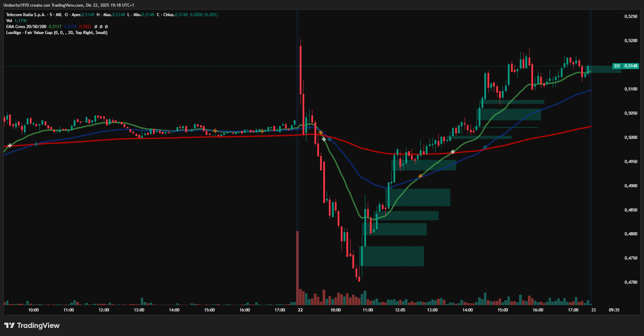This screenshot has height=336, width=644.
Task: Click the 0,4700 price axis label
Action: (631, 282)
